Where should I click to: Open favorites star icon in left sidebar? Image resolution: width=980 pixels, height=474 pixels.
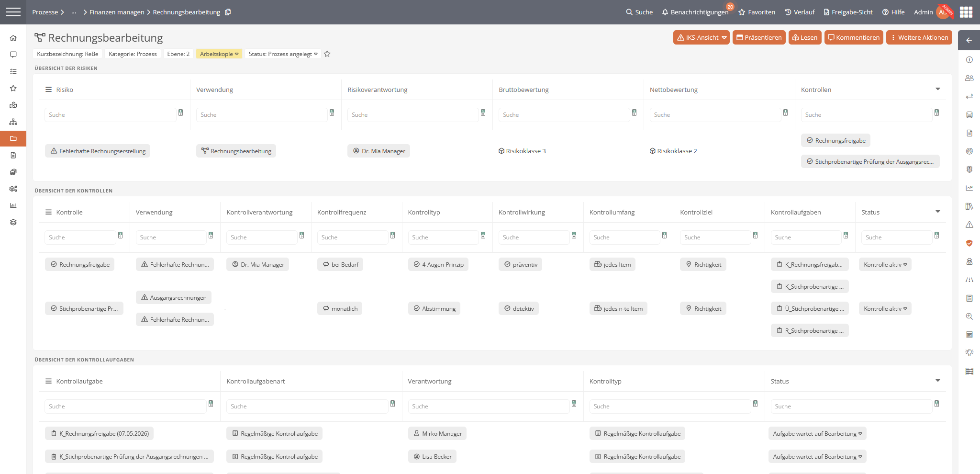[x=13, y=88]
